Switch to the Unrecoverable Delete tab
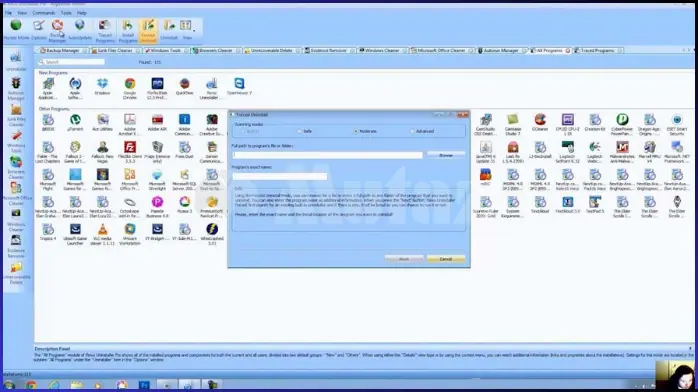 pos(271,50)
